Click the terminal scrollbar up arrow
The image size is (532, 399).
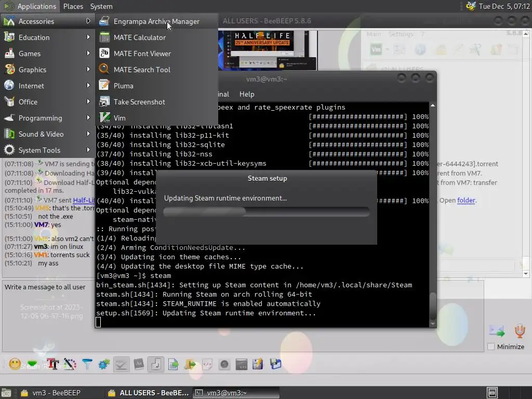(x=433, y=105)
